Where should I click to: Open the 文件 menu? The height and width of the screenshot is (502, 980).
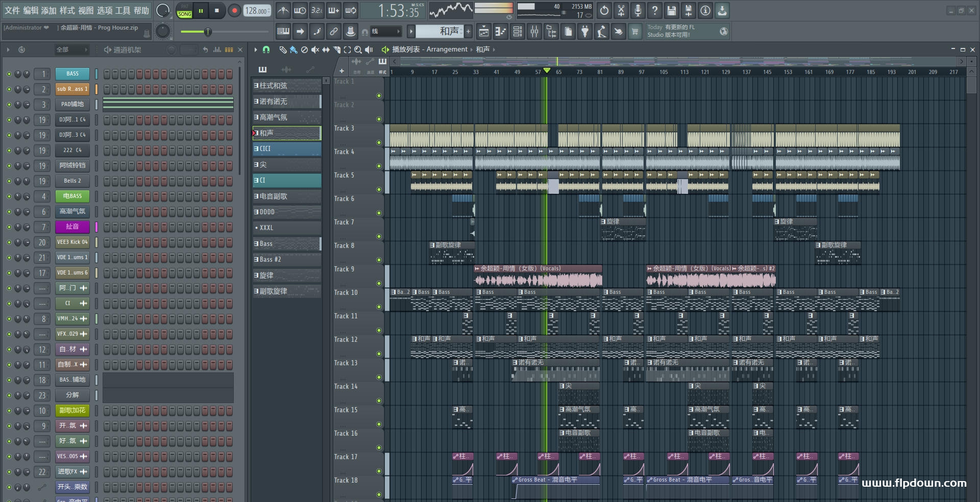(12, 11)
